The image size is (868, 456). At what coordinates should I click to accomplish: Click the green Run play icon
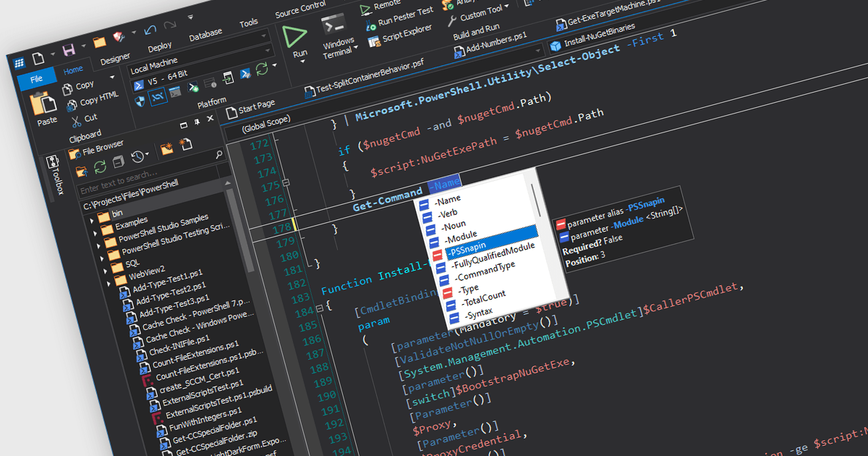pos(294,36)
